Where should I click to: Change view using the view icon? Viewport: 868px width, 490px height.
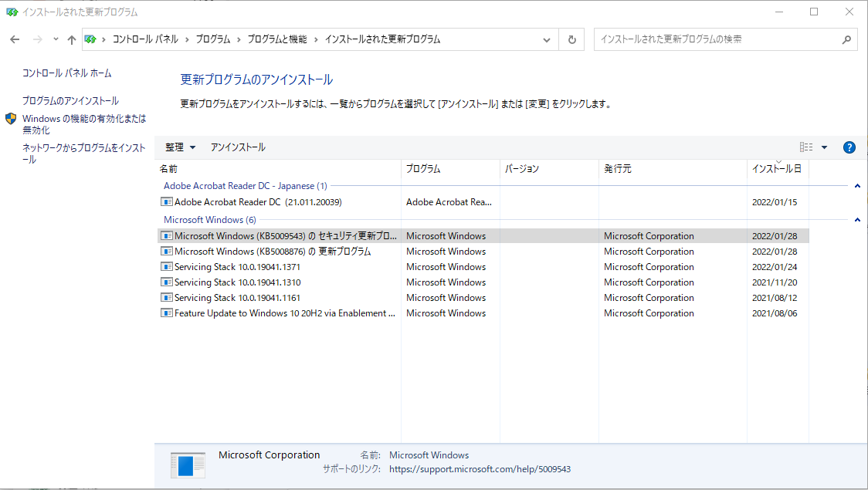point(806,147)
